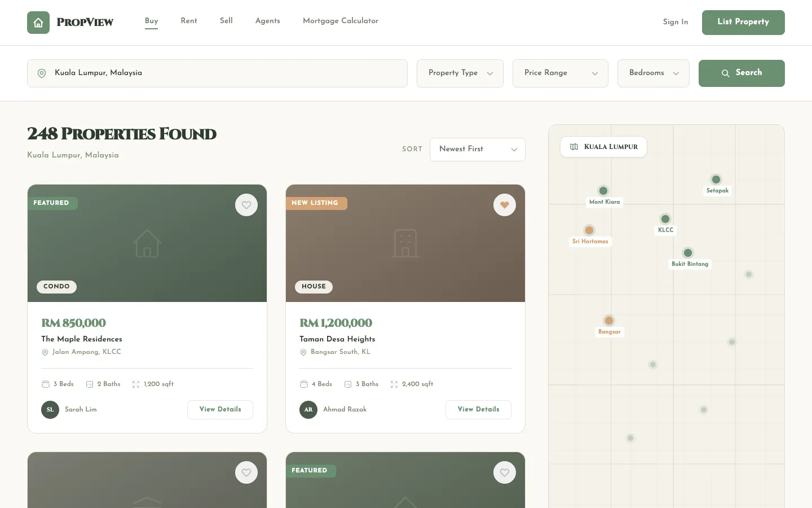Favorite The Maple Residences listing

click(x=246, y=205)
